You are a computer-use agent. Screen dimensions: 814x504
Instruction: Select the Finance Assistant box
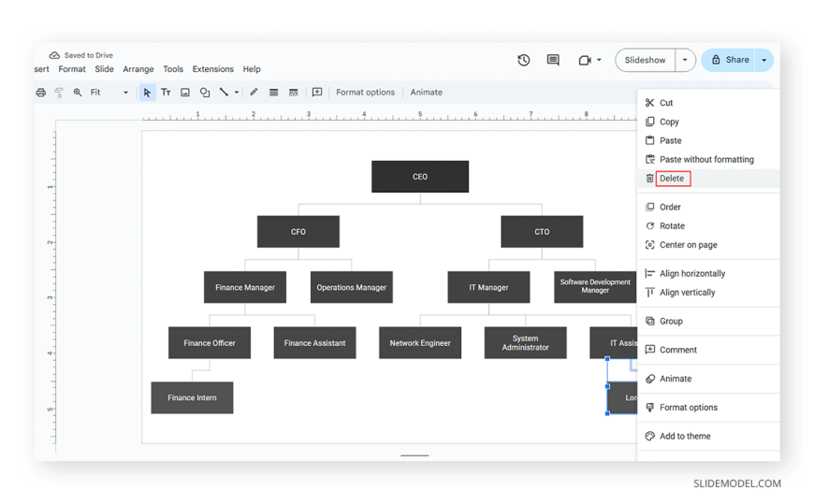click(x=314, y=343)
